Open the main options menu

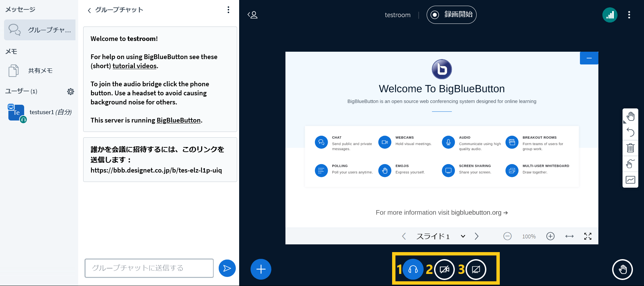[629, 15]
